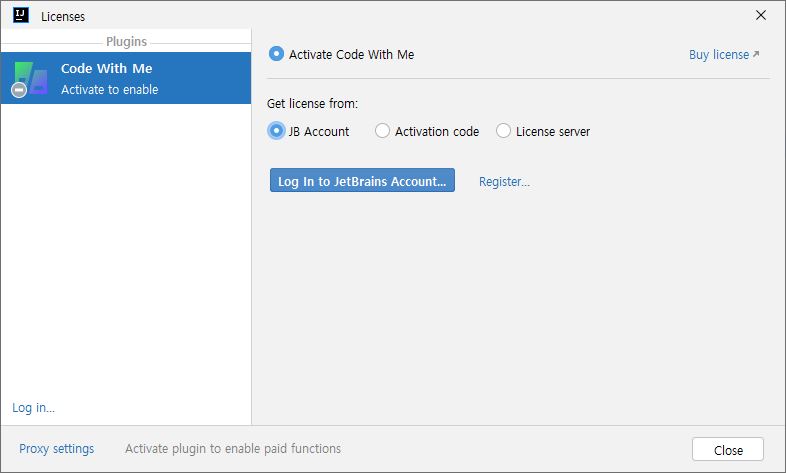The image size is (786, 473).
Task: Click the Get license from label
Action: coord(312,104)
